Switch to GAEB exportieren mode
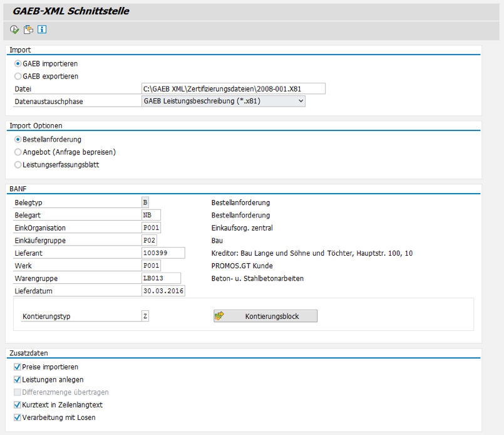 pyautogui.click(x=18, y=76)
